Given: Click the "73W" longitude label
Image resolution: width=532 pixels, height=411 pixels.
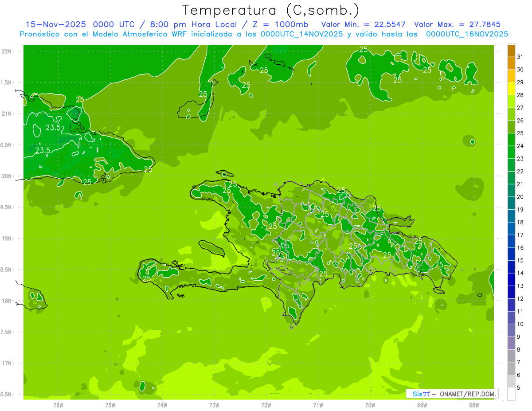Looking at the screenshot, I should [214, 405].
